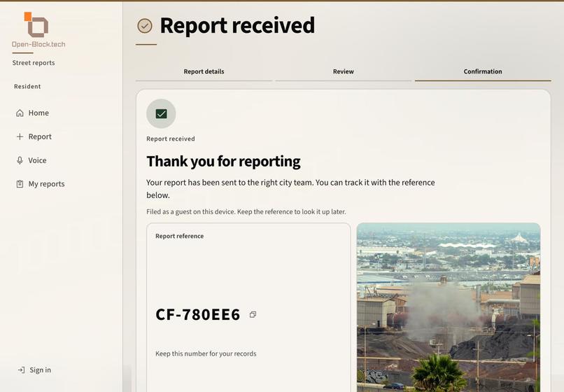
Task: Click the Resident sidebar label
Action: (x=27, y=86)
